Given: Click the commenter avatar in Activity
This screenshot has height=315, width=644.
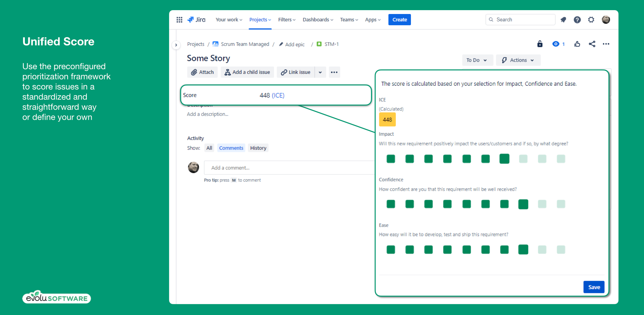Looking at the screenshot, I should tap(193, 167).
